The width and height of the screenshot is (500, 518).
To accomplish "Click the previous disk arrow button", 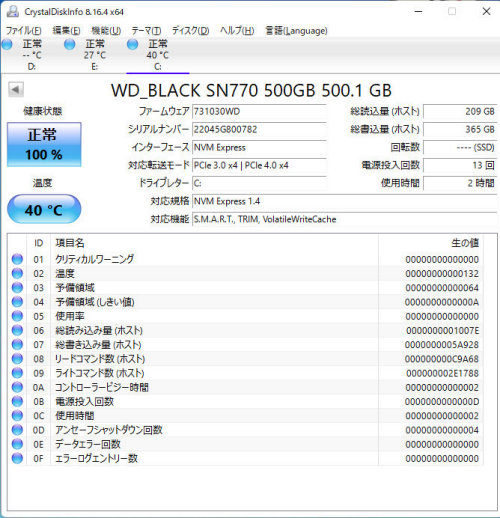I will tap(16, 89).
